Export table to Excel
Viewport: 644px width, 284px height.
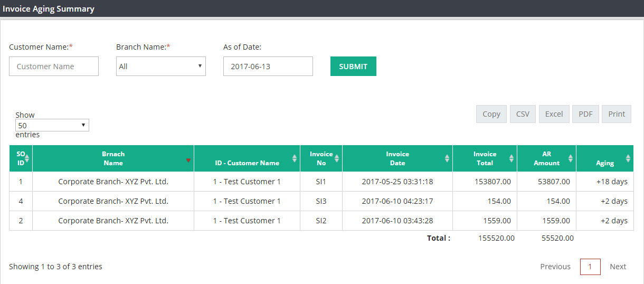554,114
